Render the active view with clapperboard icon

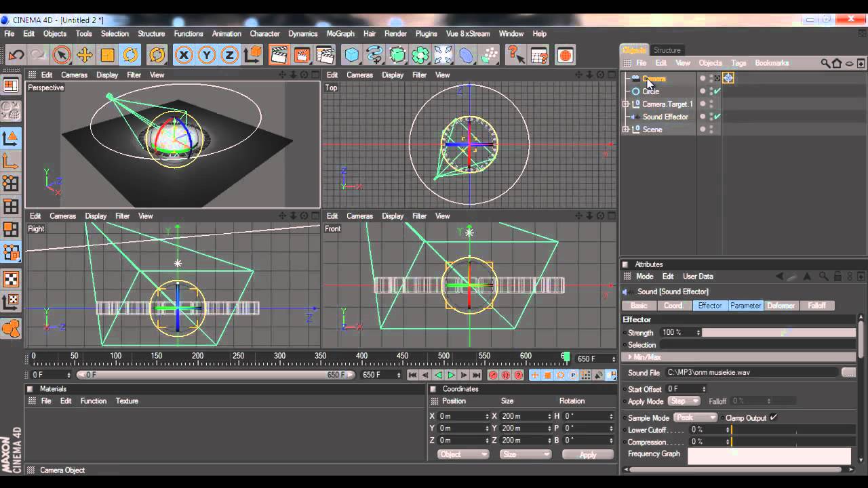click(x=277, y=55)
